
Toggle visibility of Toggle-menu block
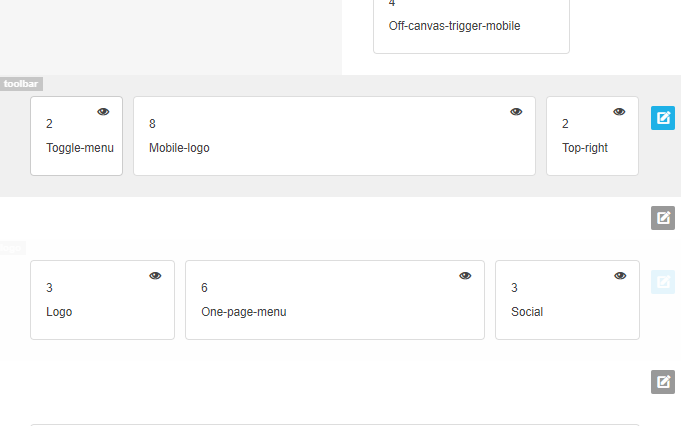click(x=103, y=112)
